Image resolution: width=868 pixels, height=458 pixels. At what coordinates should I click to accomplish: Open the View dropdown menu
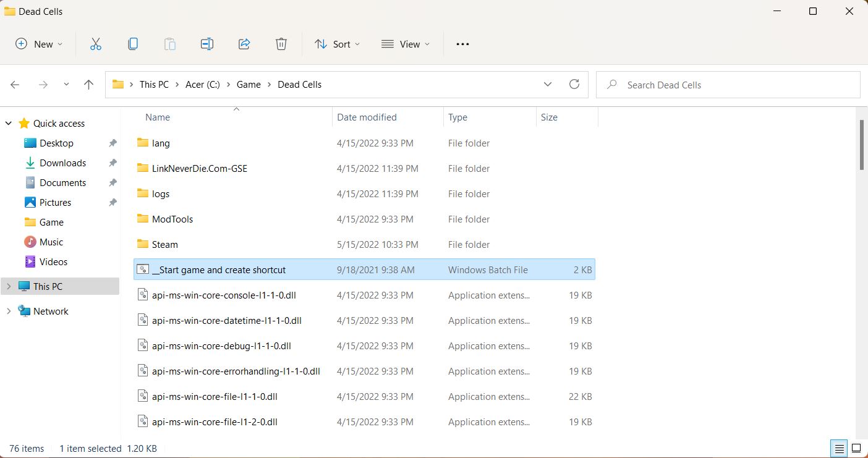(405, 44)
